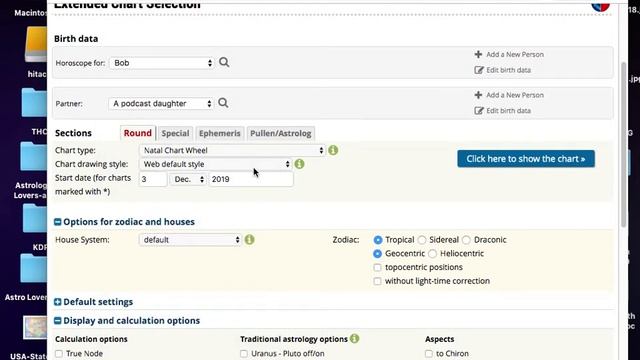Click the search magnifier beside Partner field

click(x=223, y=103)
